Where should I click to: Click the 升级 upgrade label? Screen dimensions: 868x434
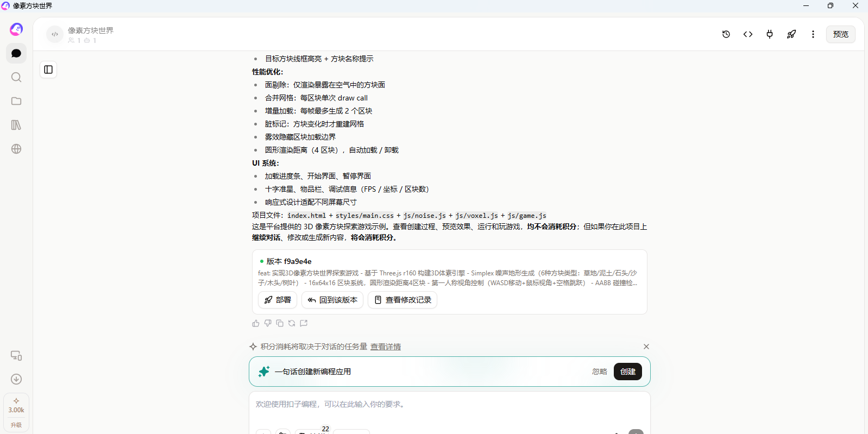point(16,425)
